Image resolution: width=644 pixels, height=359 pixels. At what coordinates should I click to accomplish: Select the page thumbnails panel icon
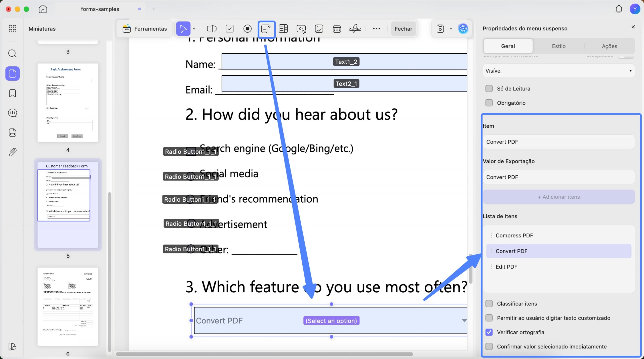pyautogui.click(x=12, y=73)
